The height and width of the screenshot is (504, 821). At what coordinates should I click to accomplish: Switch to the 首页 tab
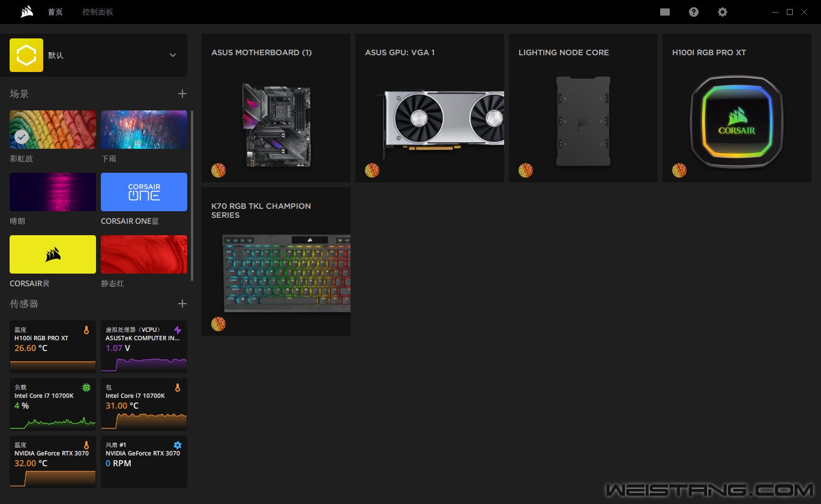pyautogui.click(x=55, y=12)
